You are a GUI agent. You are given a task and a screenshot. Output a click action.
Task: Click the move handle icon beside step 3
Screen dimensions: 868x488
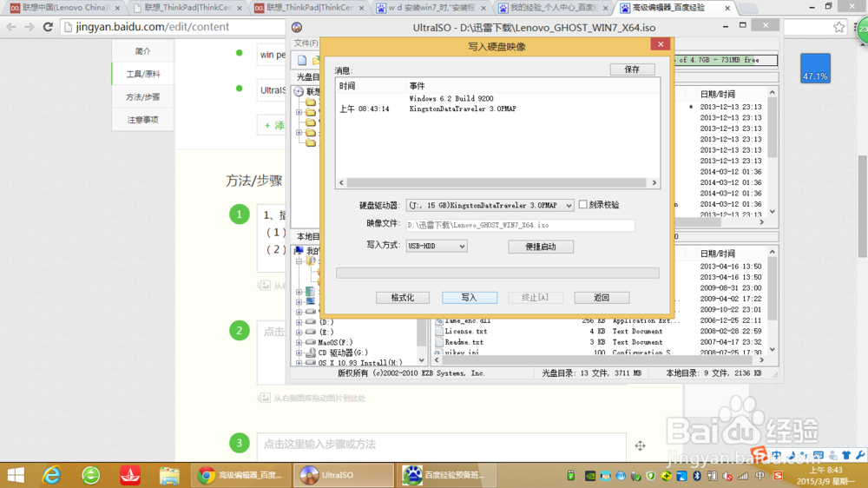click(640, 445)
